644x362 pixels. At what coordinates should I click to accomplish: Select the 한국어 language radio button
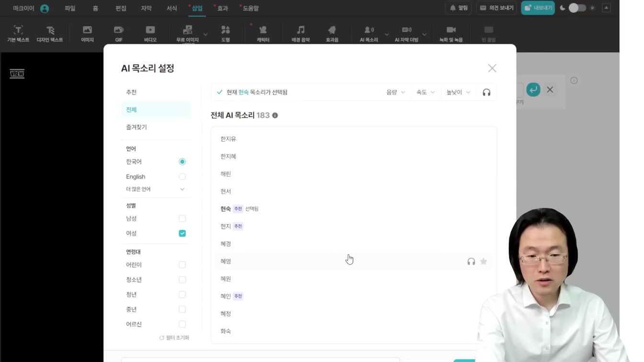[182, 162]
